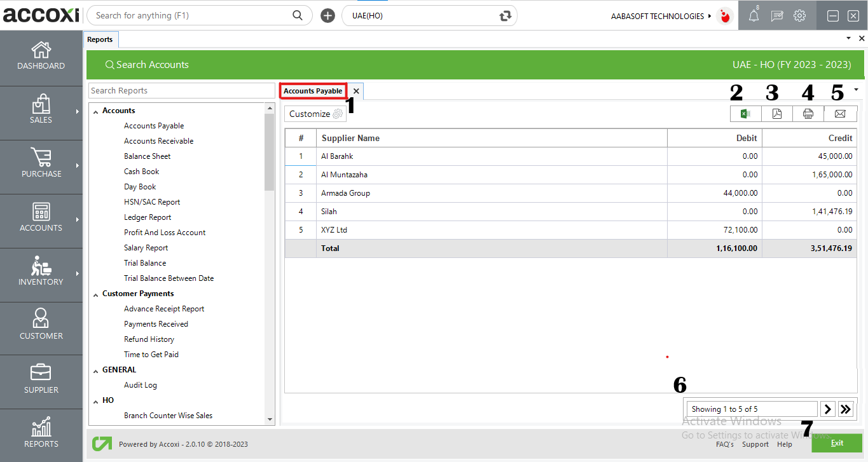Refresh the UAE(HO) branch selector
The image size is (868, 462).
point(506,16)
